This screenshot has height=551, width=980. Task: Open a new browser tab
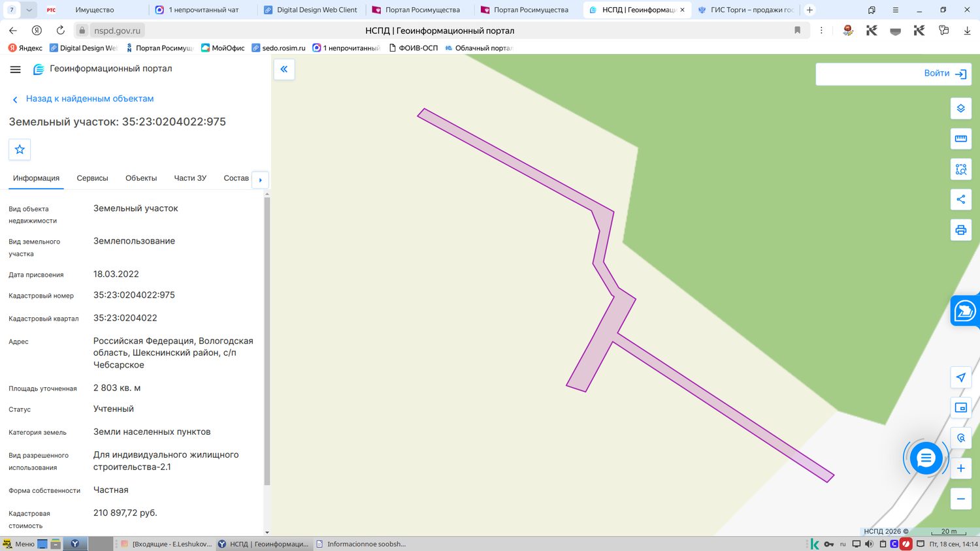809,10
